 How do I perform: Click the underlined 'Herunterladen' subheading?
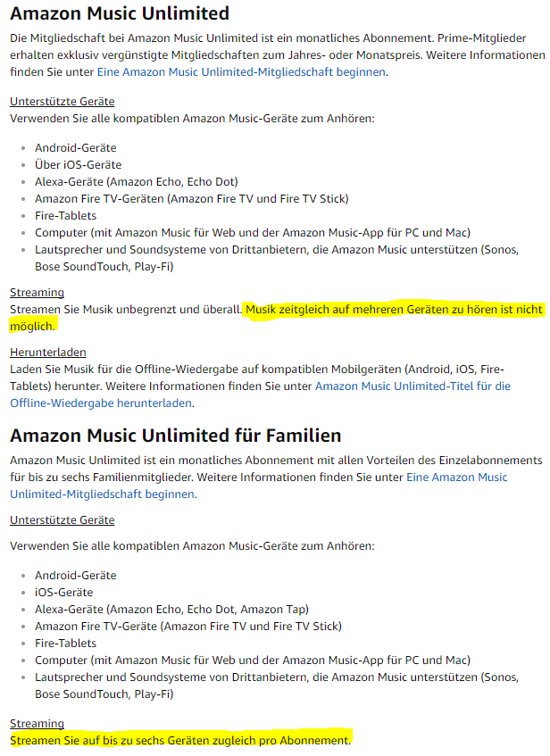coord(48,353)
